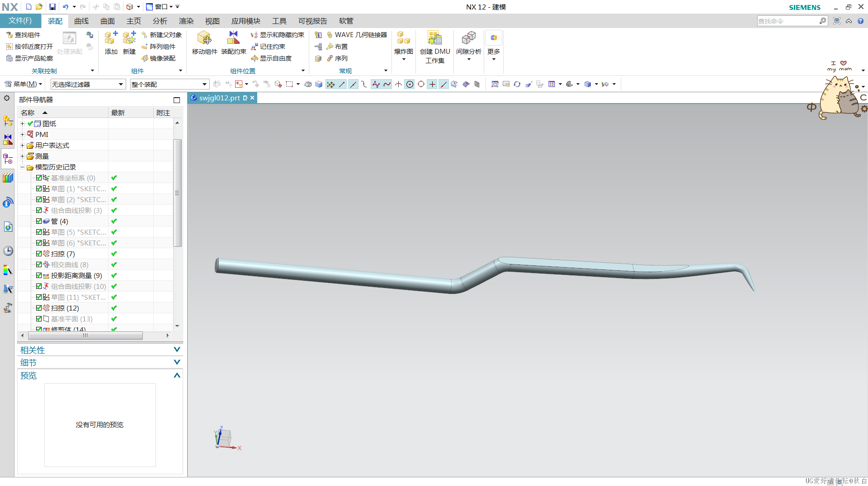This screenshot has width=868, height=486.
Task: Click the 查找命令 search field
Action: [x=788, y=21]
